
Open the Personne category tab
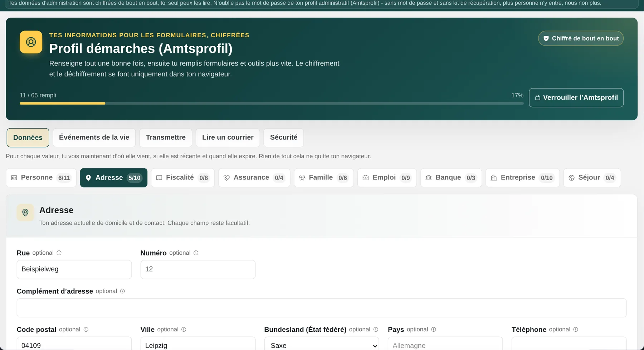(41, 178)
